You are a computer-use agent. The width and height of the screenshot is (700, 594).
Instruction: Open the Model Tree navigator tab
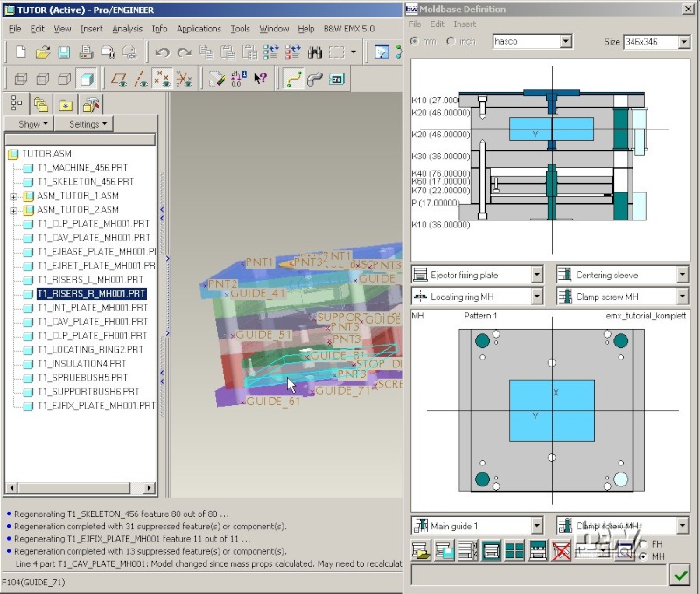click(17, 104)
